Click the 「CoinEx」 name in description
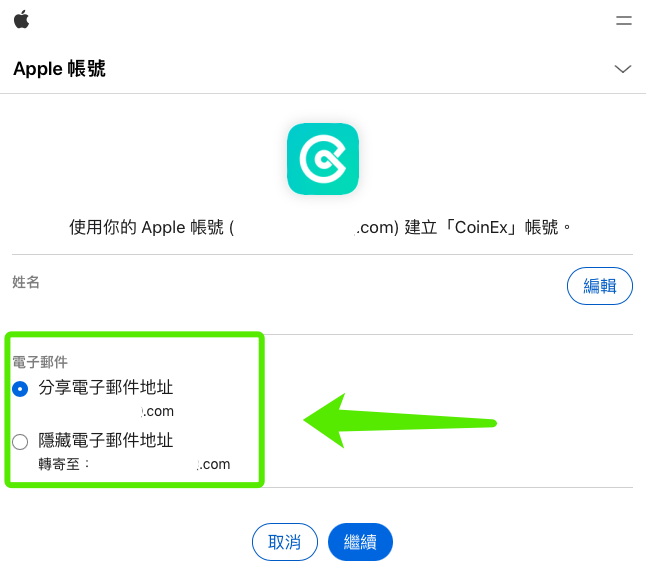Viewport: 646px width, 583px height. pos(480,227)
